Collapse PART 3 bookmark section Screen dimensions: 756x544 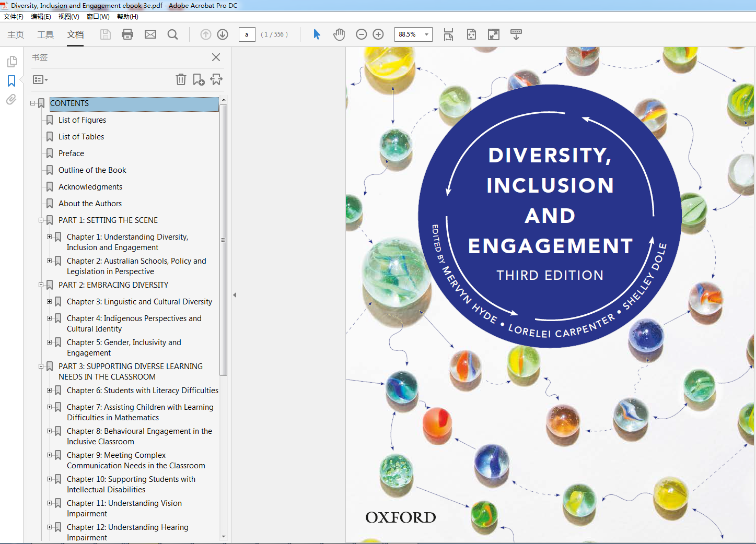pos(41,366)
